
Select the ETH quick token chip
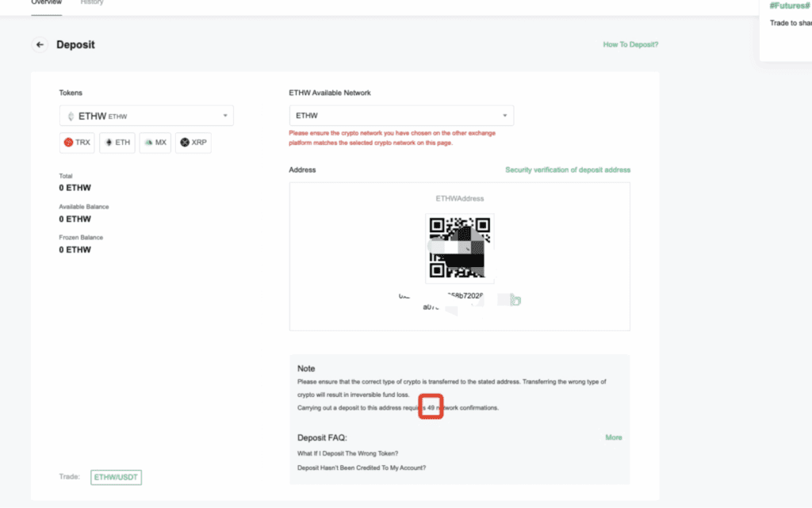tap(117, 143)
